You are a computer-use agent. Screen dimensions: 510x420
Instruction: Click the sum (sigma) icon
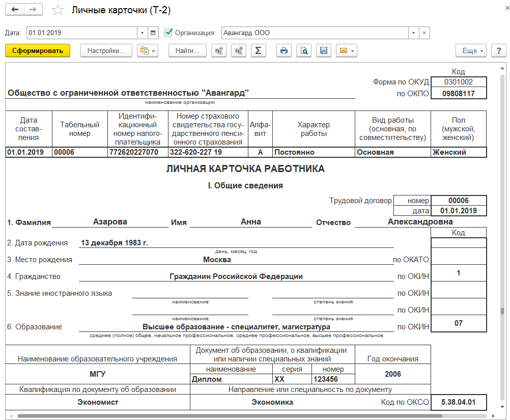coord(258,50)
